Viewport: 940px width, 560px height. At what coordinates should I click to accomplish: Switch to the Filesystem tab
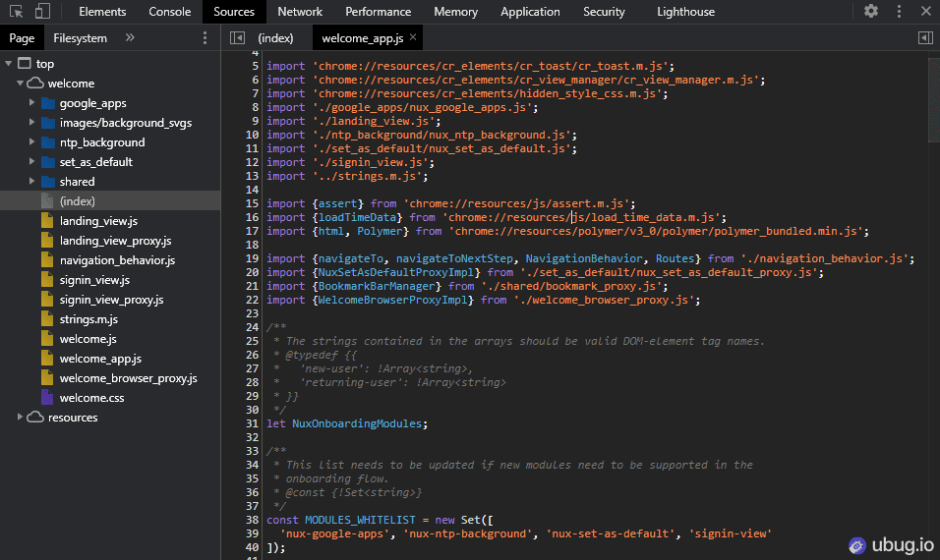click(x=81, y=38)
